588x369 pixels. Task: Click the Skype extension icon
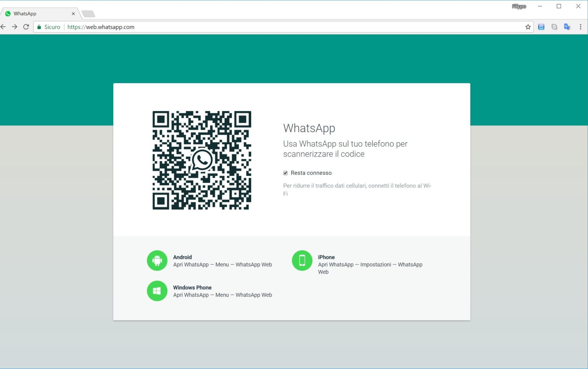554,27
